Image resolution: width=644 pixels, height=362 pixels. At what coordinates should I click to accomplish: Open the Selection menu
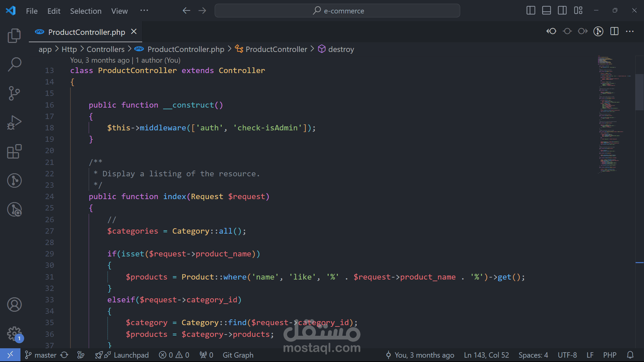[x=86, y=11]
